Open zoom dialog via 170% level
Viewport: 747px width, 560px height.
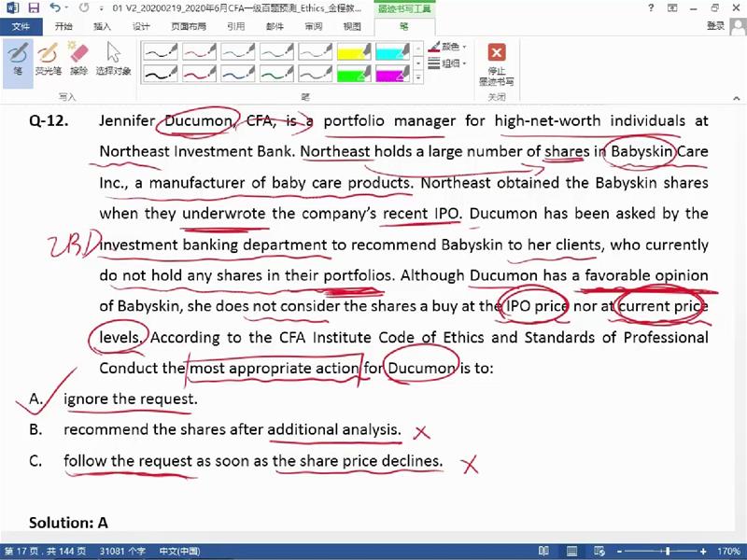point(728,552)
